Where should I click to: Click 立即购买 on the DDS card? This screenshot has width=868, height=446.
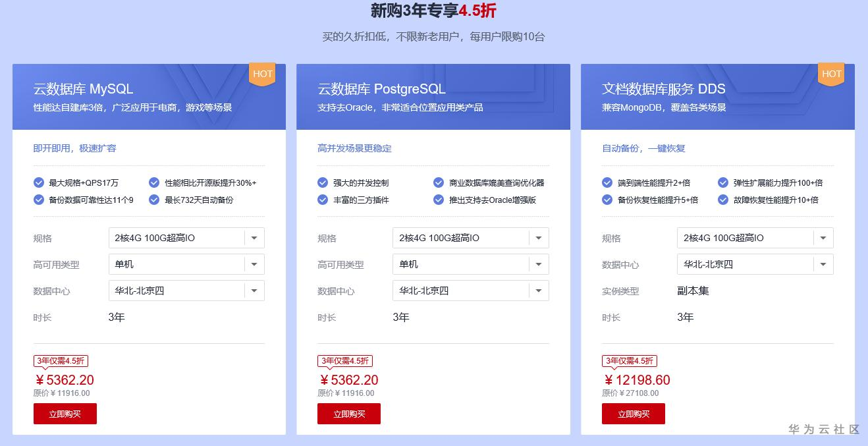[633, 414]
